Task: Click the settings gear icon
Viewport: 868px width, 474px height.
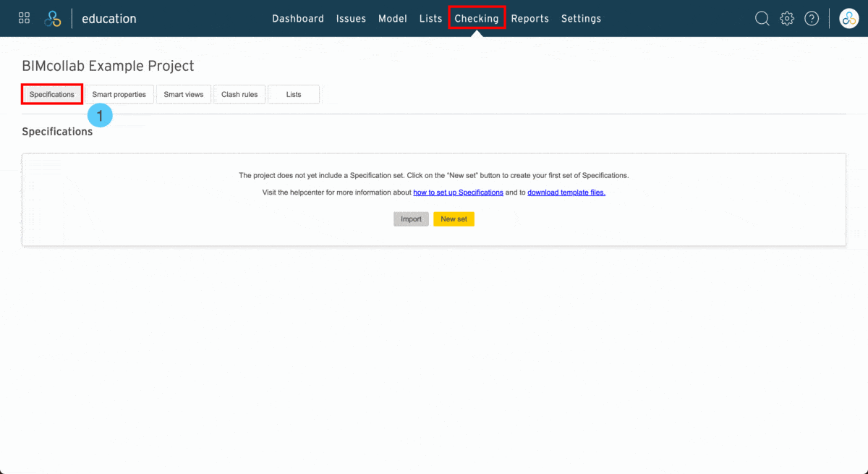Action: pos(786,18)
